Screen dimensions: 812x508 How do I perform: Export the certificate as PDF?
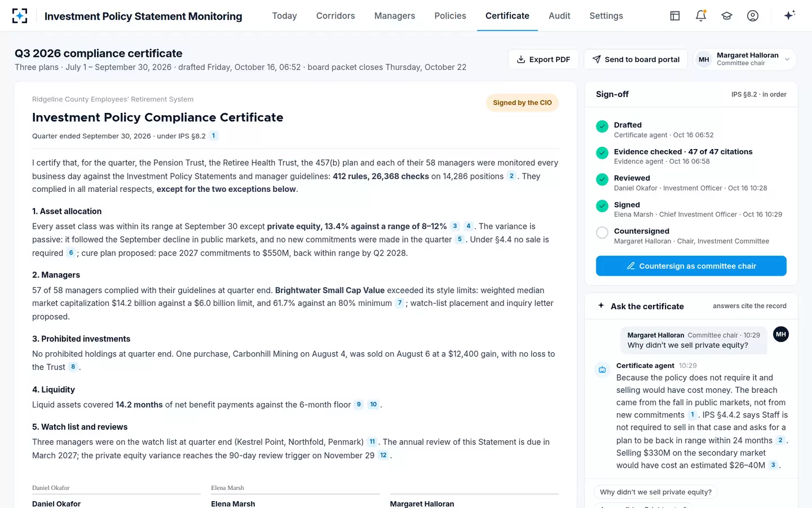click(x=544, y=59)
